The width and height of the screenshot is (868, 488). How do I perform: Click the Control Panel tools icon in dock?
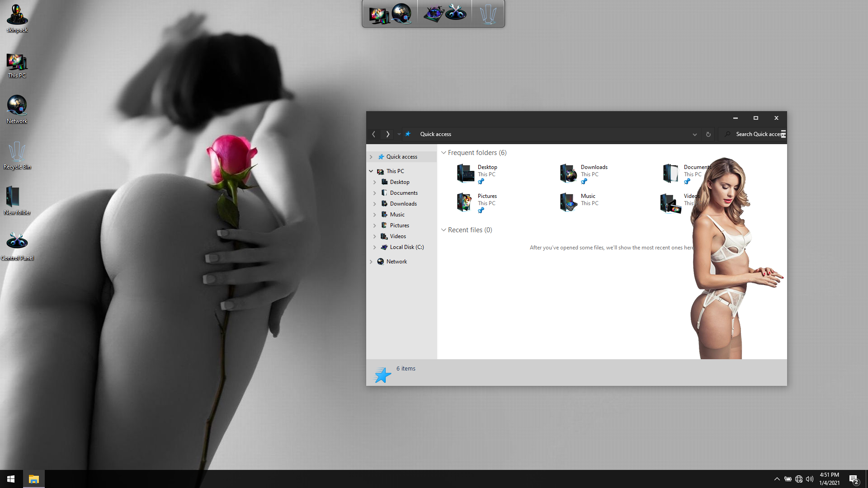tap(456, 14)
